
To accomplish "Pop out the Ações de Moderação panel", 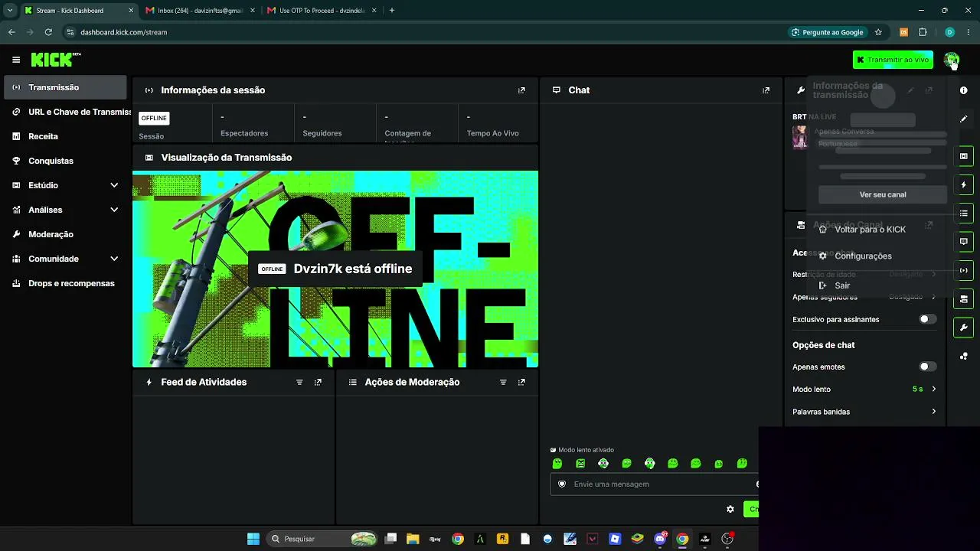I will [521, 382].
